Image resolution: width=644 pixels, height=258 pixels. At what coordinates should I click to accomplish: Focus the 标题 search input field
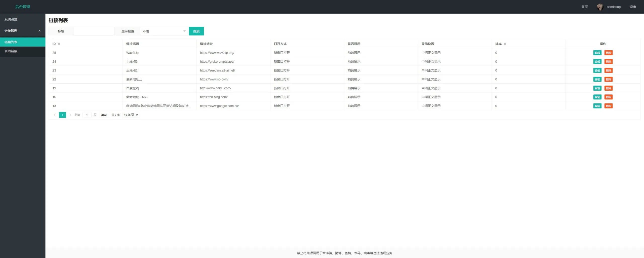coord(94,31)
